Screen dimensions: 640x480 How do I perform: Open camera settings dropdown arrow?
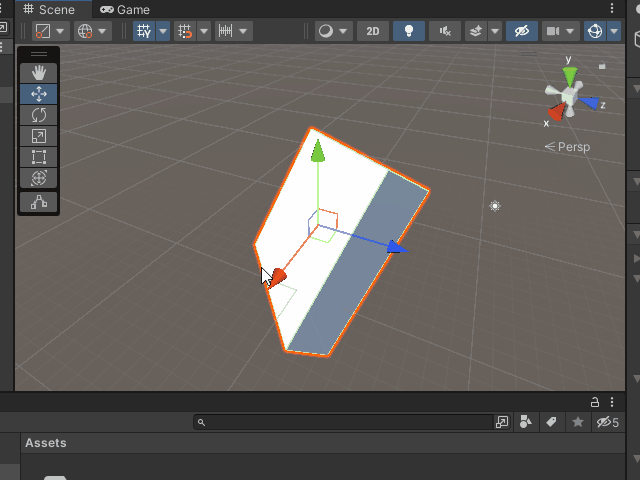571,31
